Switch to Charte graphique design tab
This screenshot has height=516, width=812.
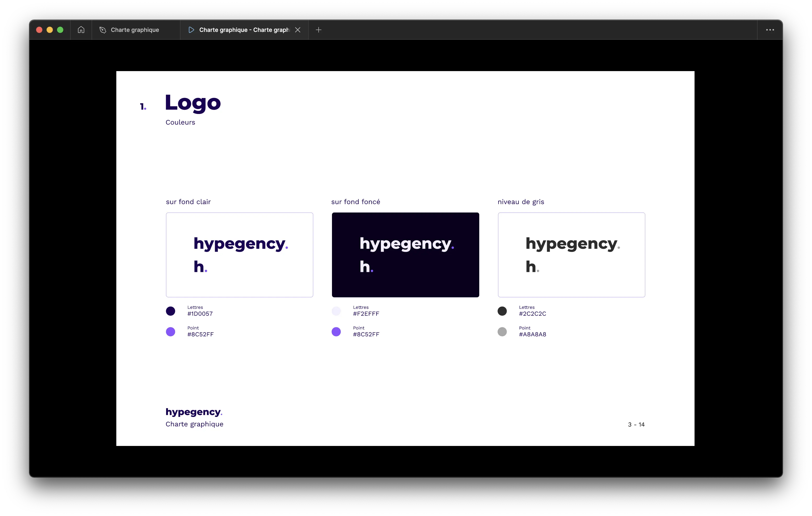click(x=135, y=30)
